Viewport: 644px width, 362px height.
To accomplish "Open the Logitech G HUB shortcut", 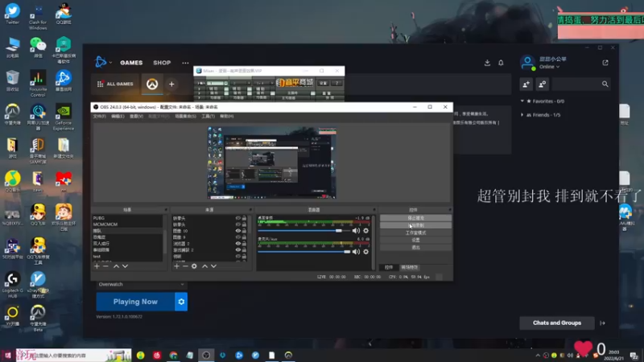I will (x=12, y=285).
